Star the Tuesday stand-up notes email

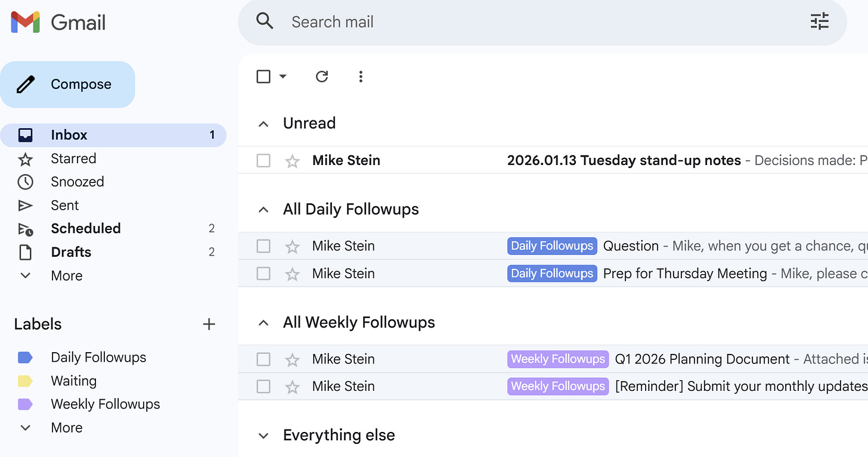click(x=292, y=161)
